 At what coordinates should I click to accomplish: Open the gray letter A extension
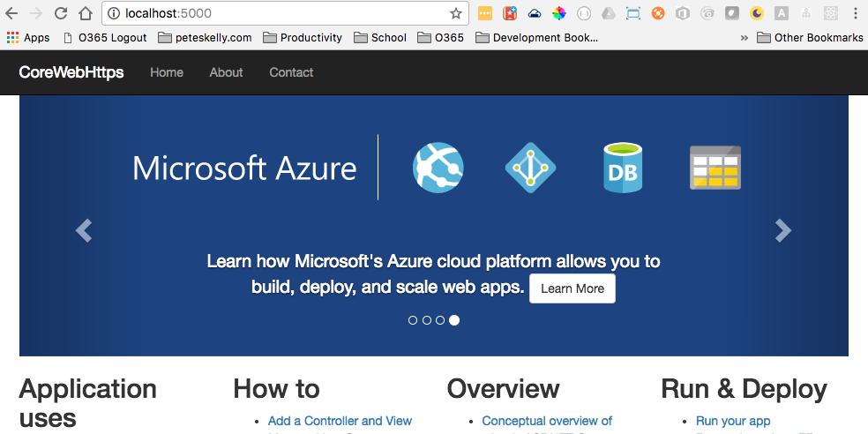click(x=781, y=13)
